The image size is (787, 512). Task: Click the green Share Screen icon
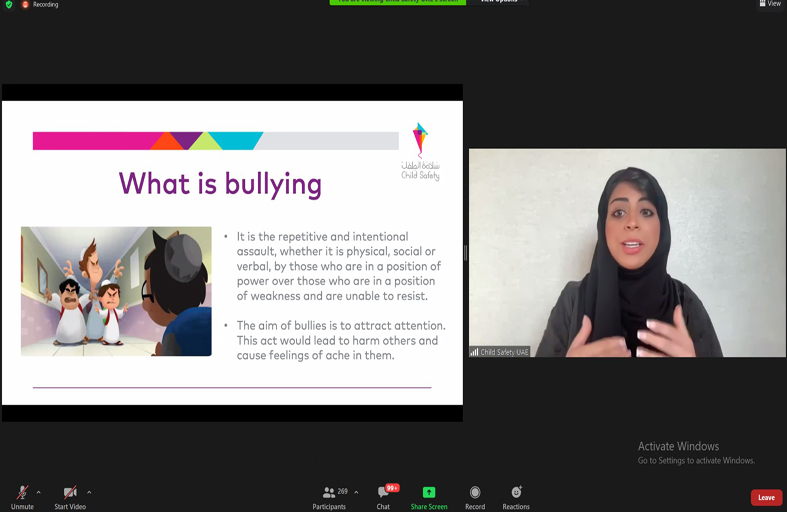coord(429,492)
